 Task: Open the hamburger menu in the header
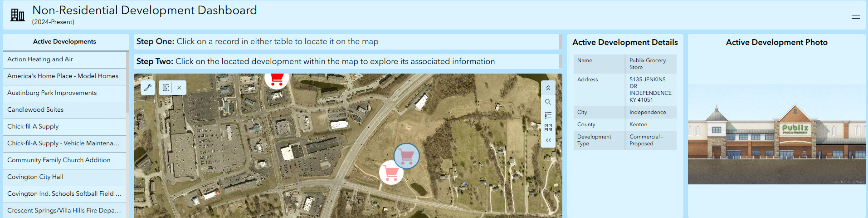(x=855, y=15)
